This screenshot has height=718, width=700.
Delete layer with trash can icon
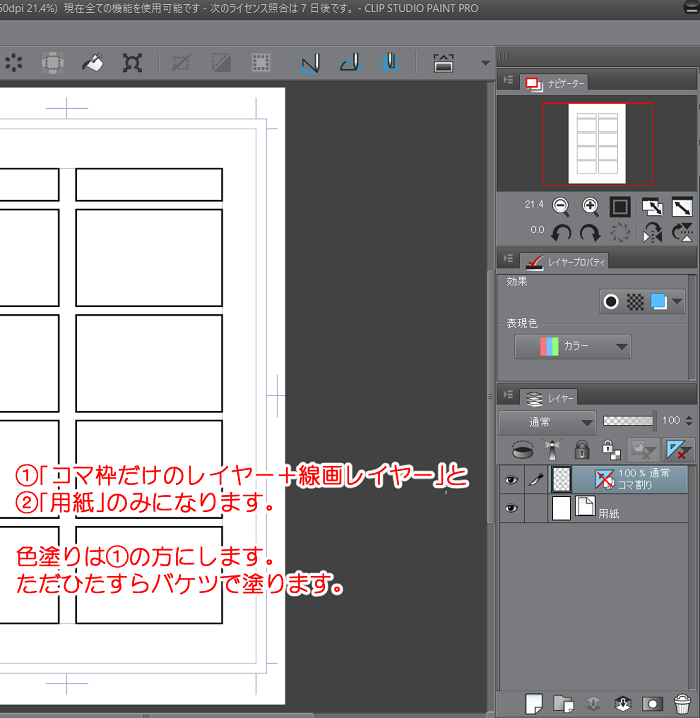point(682,703)
